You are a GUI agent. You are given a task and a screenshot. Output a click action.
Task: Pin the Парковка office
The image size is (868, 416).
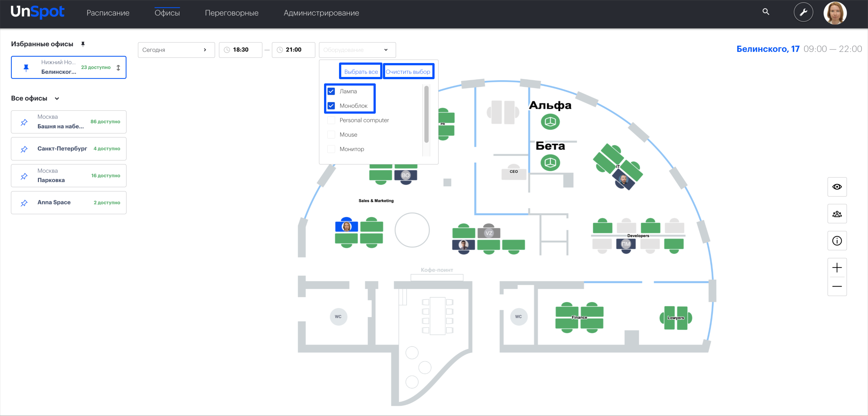24,176
